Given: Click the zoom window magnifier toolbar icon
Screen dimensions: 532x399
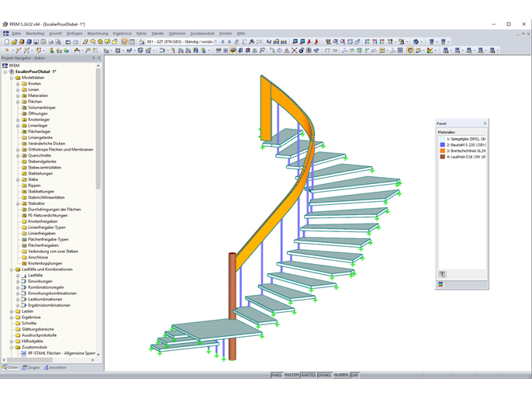Looking at the screenshot, I should pyautogui.click(x=336, y=42).
